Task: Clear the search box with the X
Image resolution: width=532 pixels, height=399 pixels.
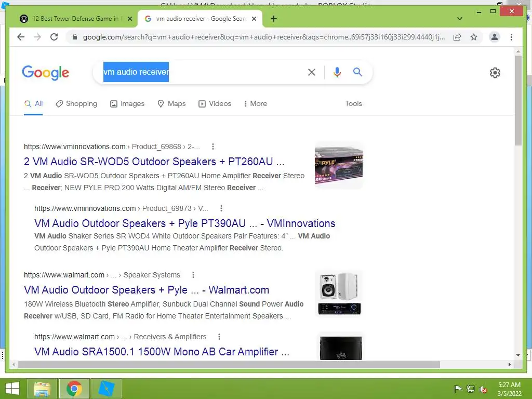Action: [x=312, y=72]
